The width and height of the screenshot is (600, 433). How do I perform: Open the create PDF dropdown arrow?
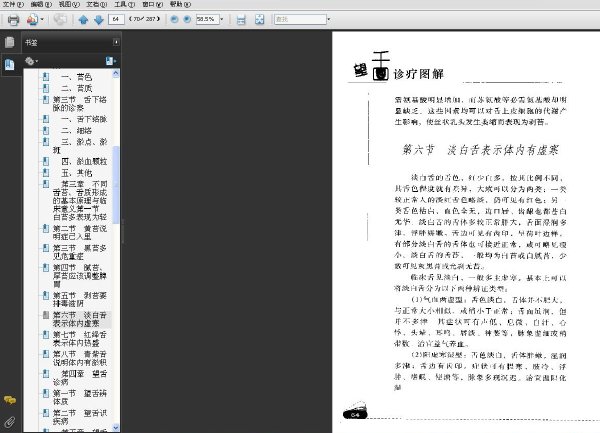click(42, 20)
